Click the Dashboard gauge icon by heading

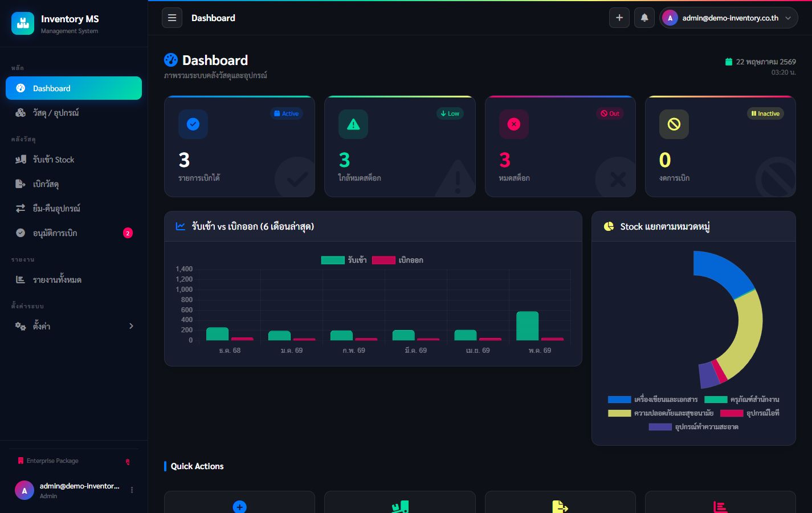click(x=171, y=60)
